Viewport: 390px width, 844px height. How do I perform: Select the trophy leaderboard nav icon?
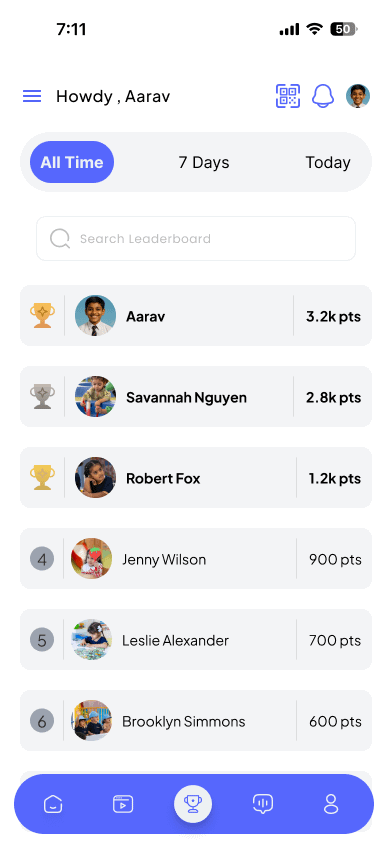coord(193,804)
